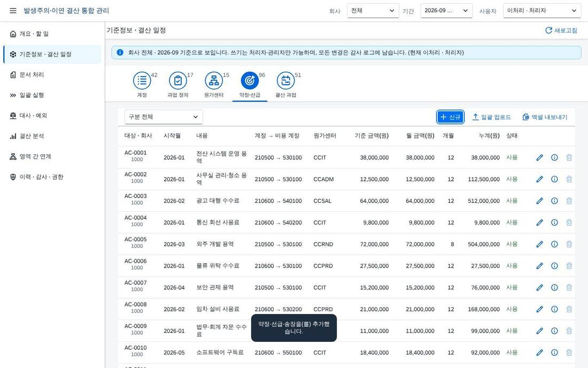Click the app title 발생주의·이연 결산 통합 관리
Image resolution: width=588 pixels, height=368 pixels.
pyautogui.click(x=66, y=11)
